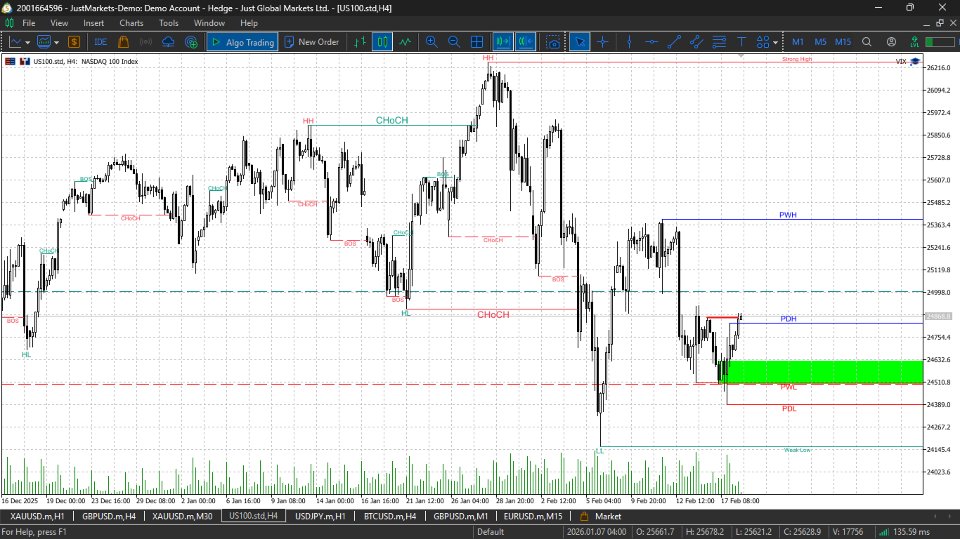
Task: Open the Insert menu
Action: (x=94, y=23)
